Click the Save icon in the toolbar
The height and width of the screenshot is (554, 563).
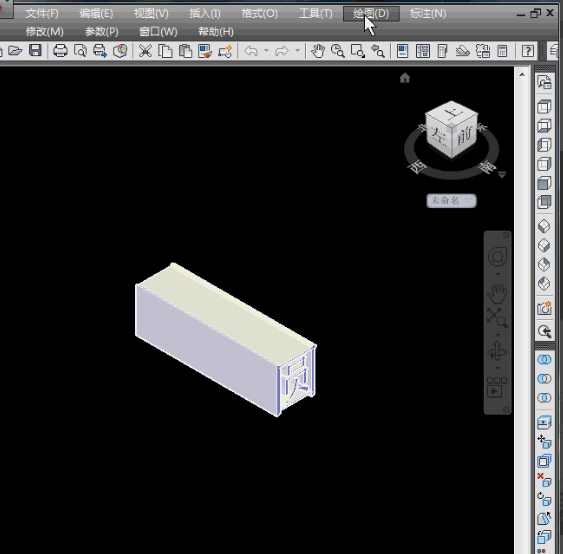(35, 51)
